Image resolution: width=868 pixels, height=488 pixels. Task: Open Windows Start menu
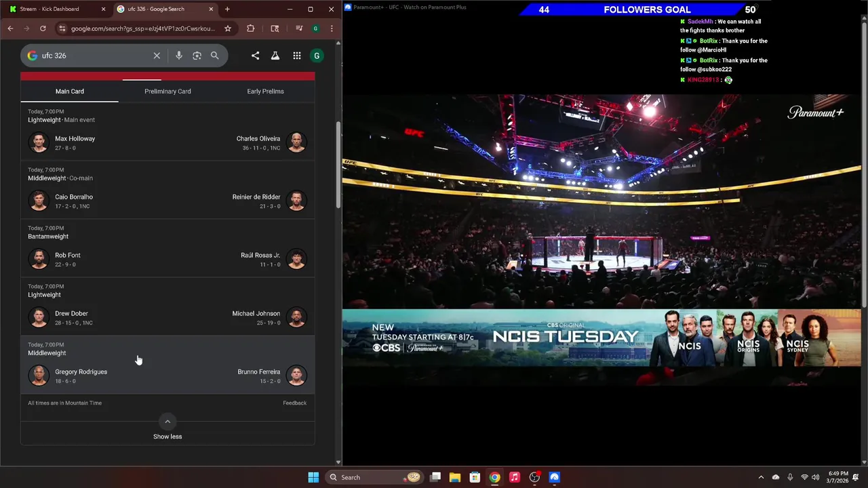pos(313,477)
